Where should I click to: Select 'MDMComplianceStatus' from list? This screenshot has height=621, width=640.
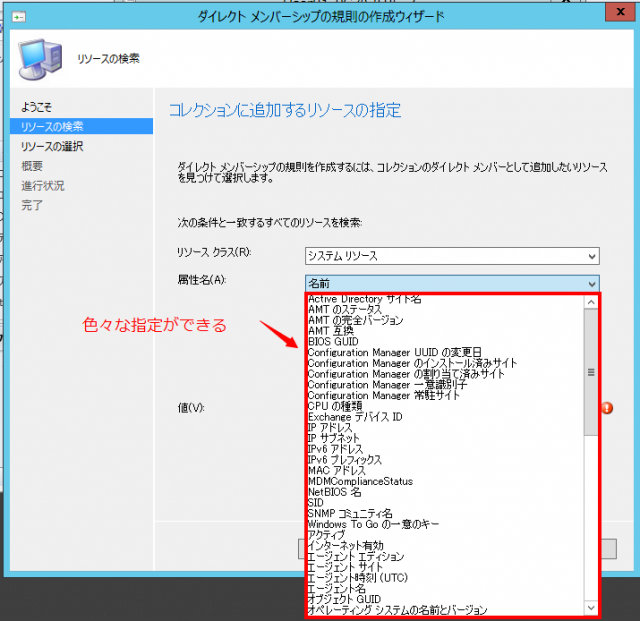tap(360, 481)
